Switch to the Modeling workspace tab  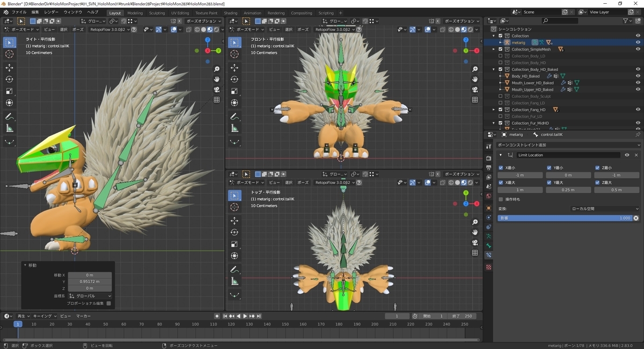coord(135,13)
